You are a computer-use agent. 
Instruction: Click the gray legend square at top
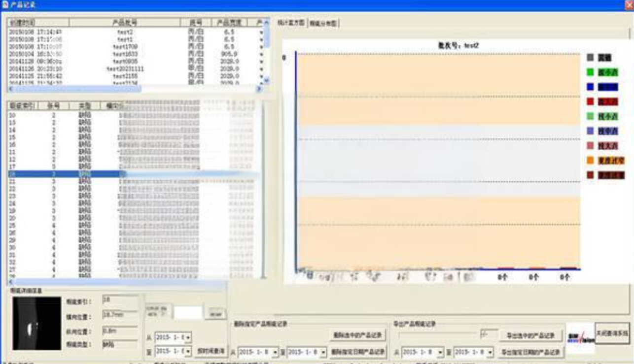590,58
